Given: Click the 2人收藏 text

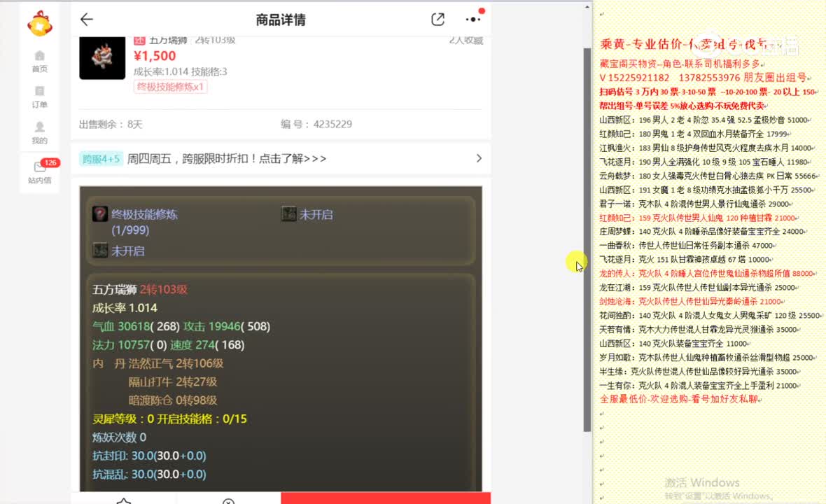Looking at the screenshot, I should tap(465, 41).
